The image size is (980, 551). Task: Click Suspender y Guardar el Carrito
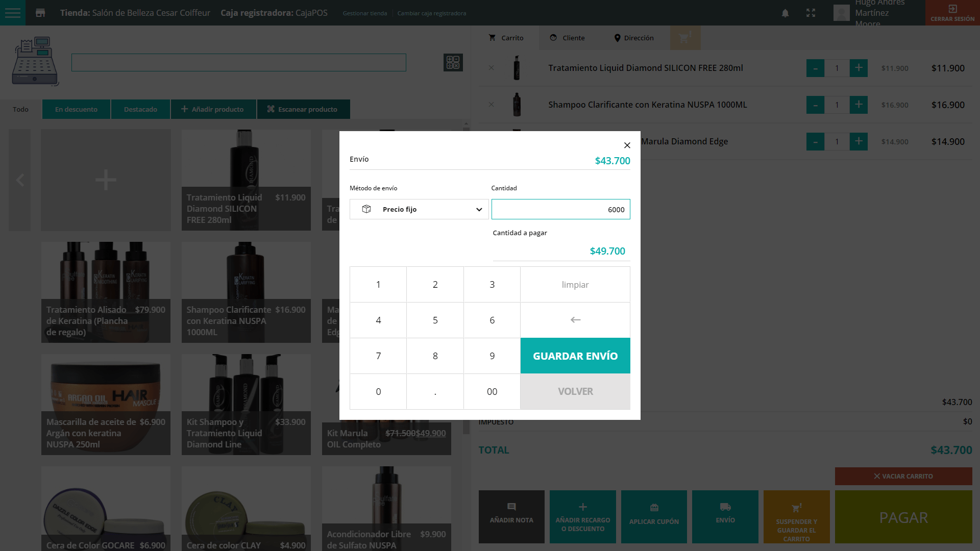(x=797, y=517)
